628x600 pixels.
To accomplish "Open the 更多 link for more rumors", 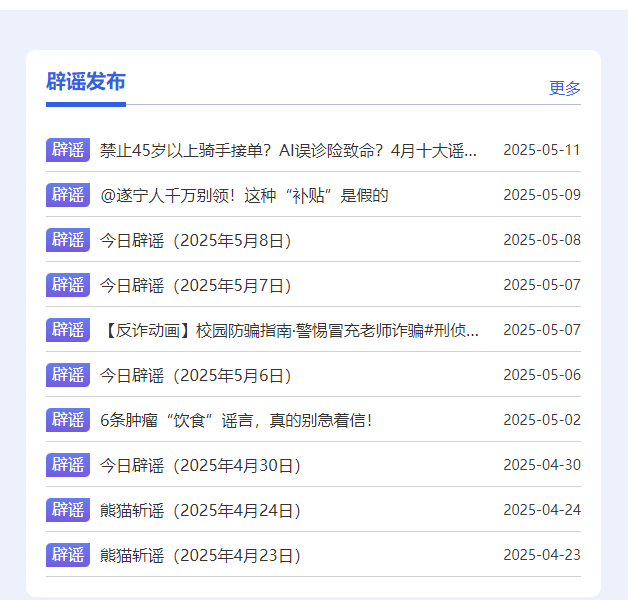I will pyautogui.click(x=564, y=88).
